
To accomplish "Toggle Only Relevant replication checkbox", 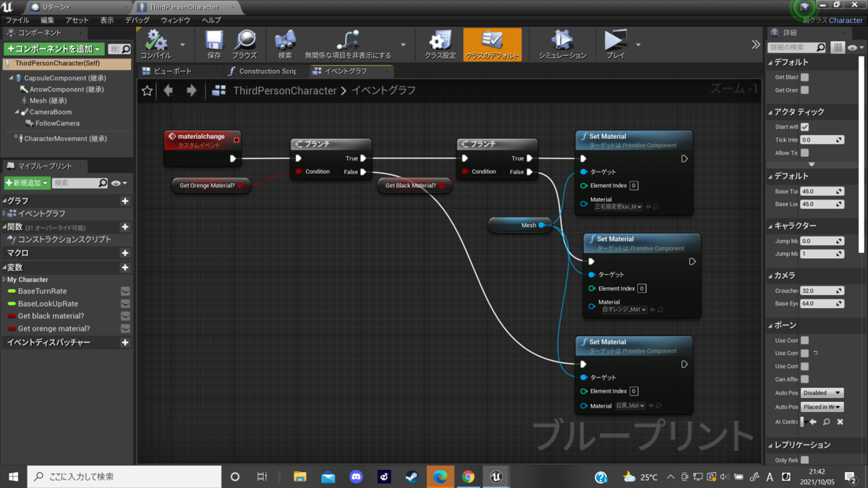I will pos(804,460).
